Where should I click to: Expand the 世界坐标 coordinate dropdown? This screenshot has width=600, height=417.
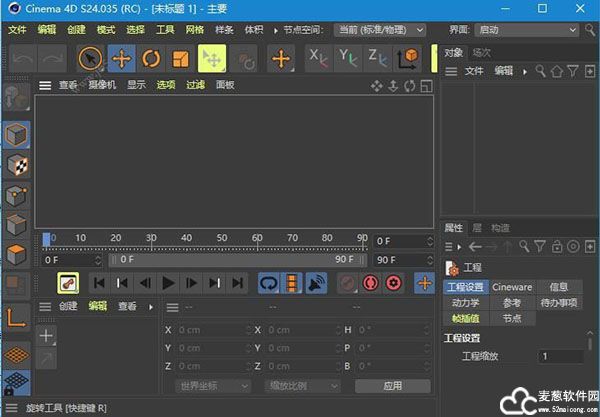(212, 385)
